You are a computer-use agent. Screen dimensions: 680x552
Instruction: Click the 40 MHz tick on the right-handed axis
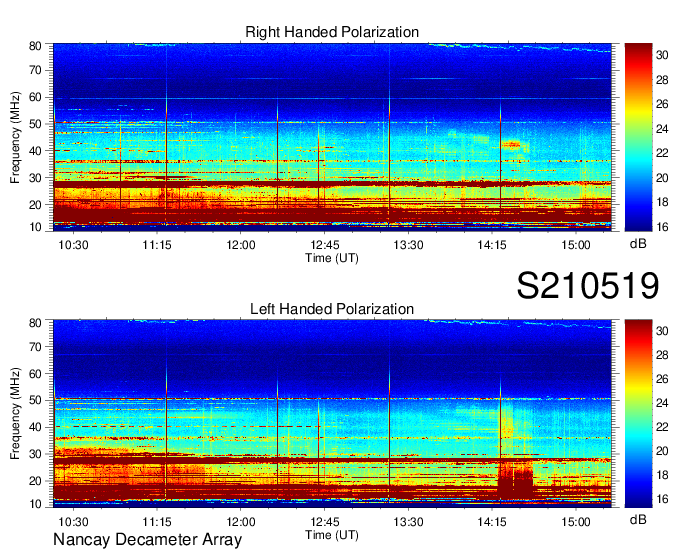(x=35, y=151)
